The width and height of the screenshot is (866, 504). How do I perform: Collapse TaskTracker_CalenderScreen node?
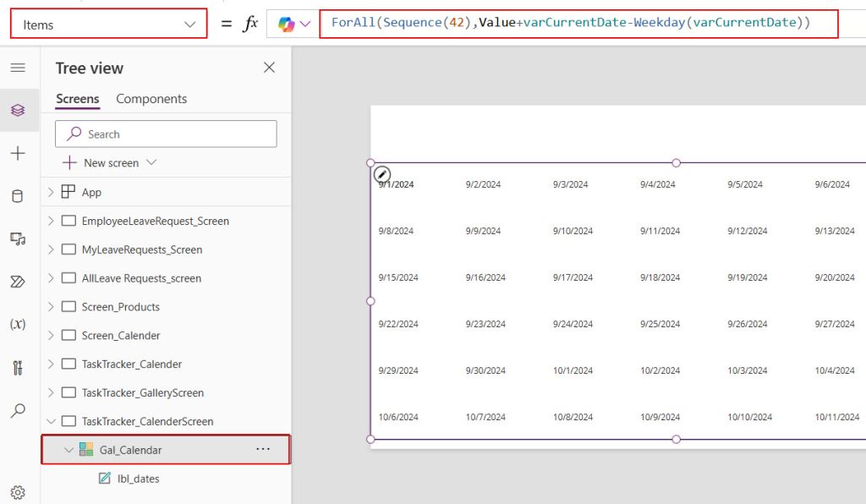point(51,421)
